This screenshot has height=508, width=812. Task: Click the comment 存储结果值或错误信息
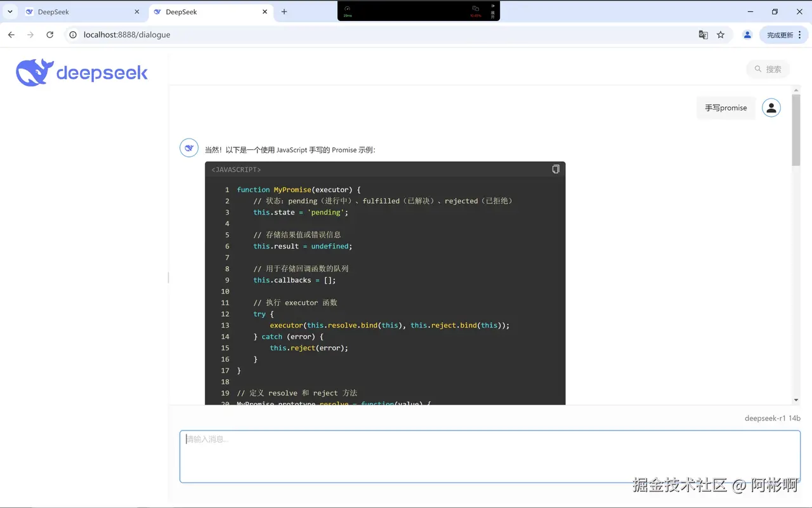[297, 235]
